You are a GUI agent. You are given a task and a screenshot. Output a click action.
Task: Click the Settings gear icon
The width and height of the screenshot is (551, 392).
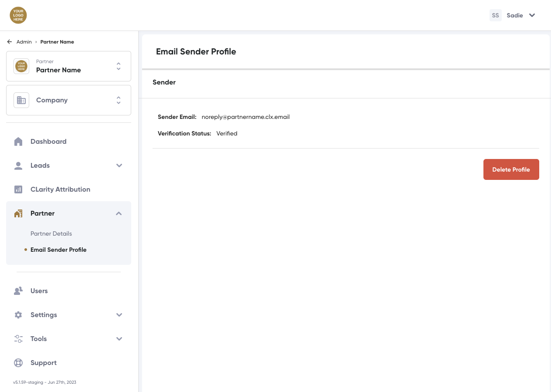click(x=18, y=315)
